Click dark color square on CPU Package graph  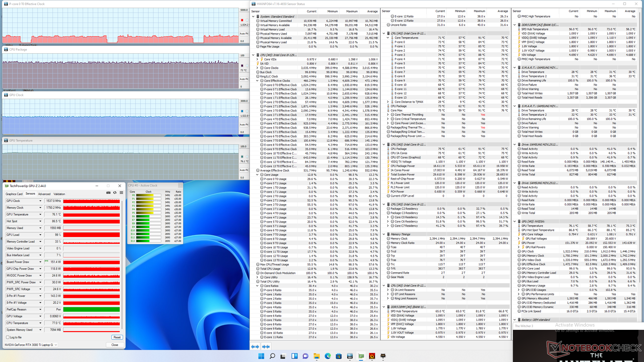(x=242, y=66)
